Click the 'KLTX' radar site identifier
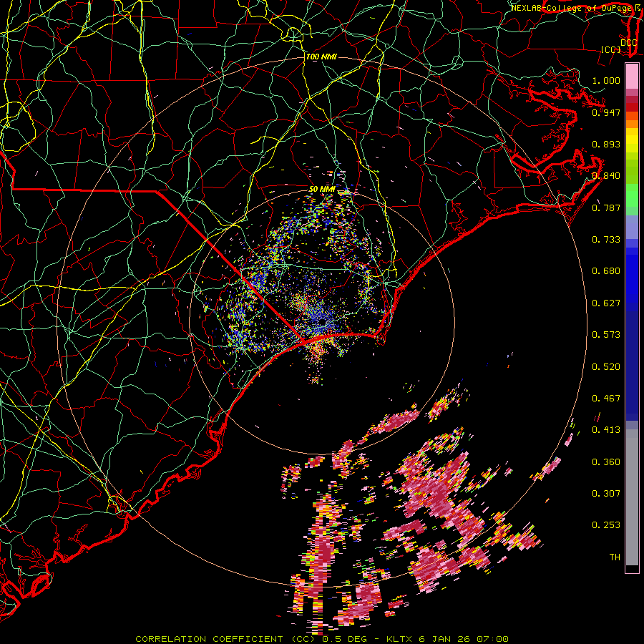 [x=400, y=639]
